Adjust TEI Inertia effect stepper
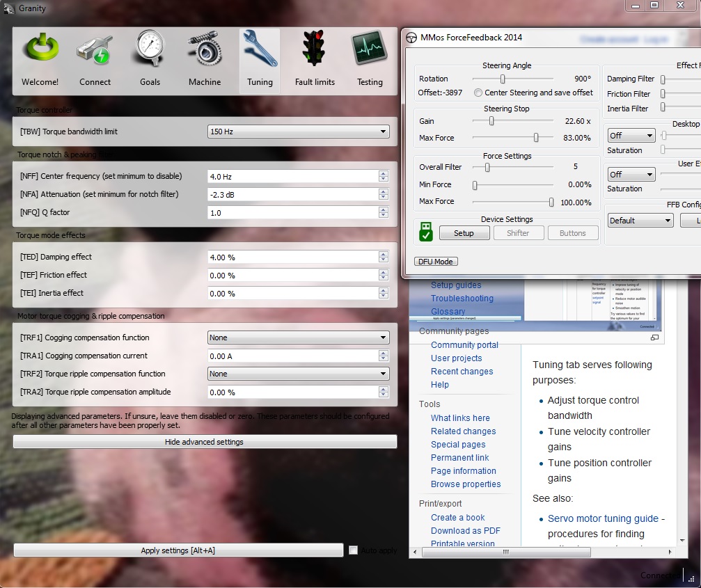 point(383,293)
